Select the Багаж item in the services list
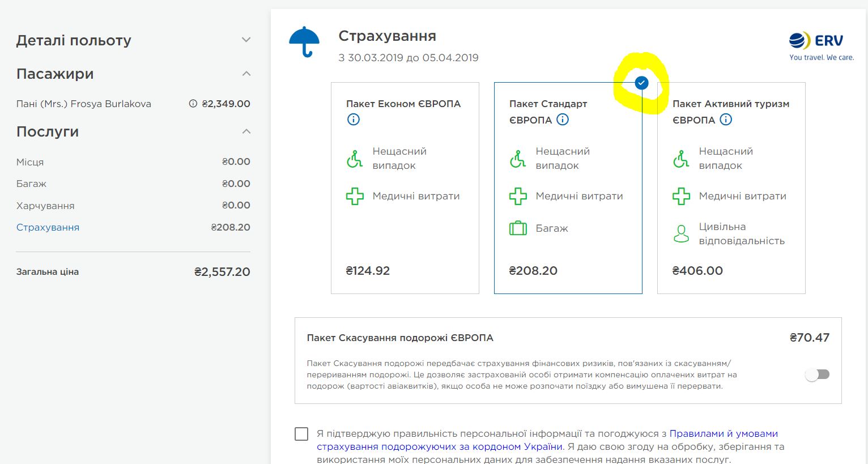Viewport: 868px width, 464px height. 31,184
